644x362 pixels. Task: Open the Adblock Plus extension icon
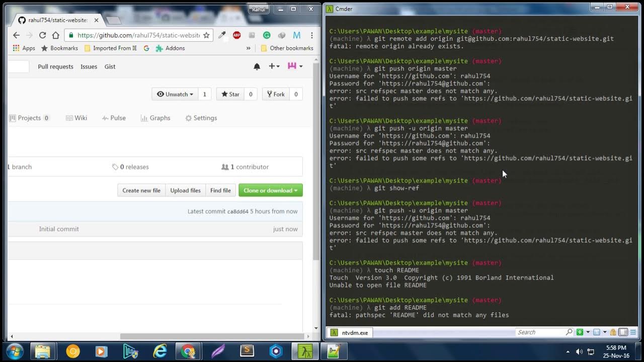tap(236, 35)
